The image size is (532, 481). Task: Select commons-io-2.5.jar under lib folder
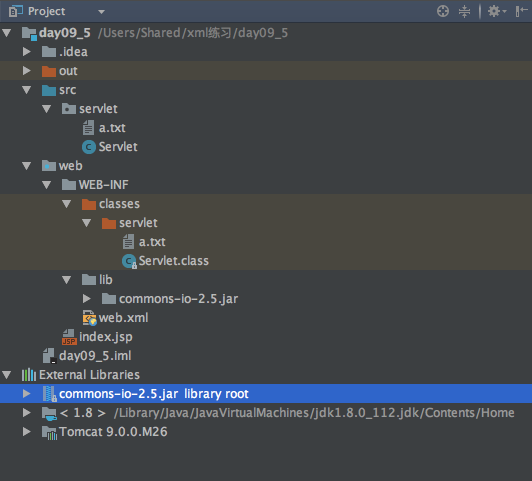point(178,299)
